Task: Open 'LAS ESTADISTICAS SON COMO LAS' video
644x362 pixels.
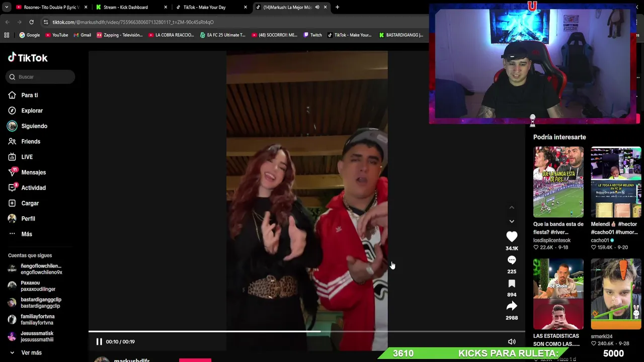Action: [x=558, y=294]
